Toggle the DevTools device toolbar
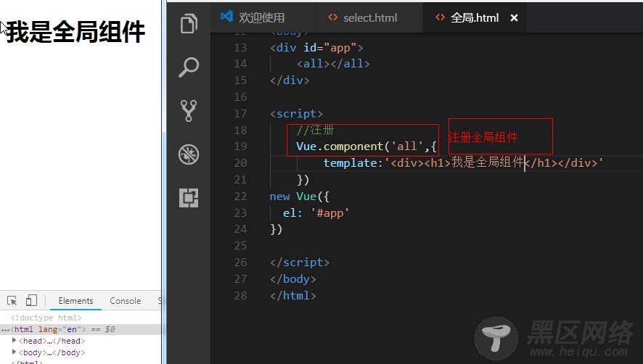The height and width of the screenshot is (364, 643). tap(32, 300)
